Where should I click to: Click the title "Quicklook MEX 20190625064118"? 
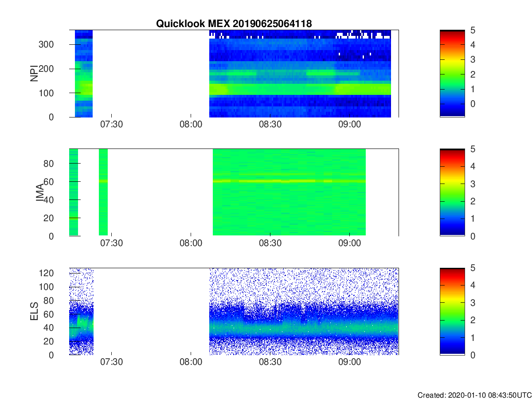(x=234, y=24)
